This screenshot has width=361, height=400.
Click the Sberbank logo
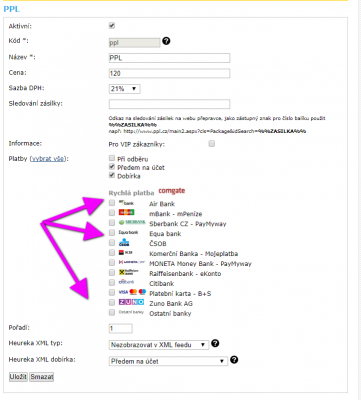pyautogui.click(x=132, y=222)
